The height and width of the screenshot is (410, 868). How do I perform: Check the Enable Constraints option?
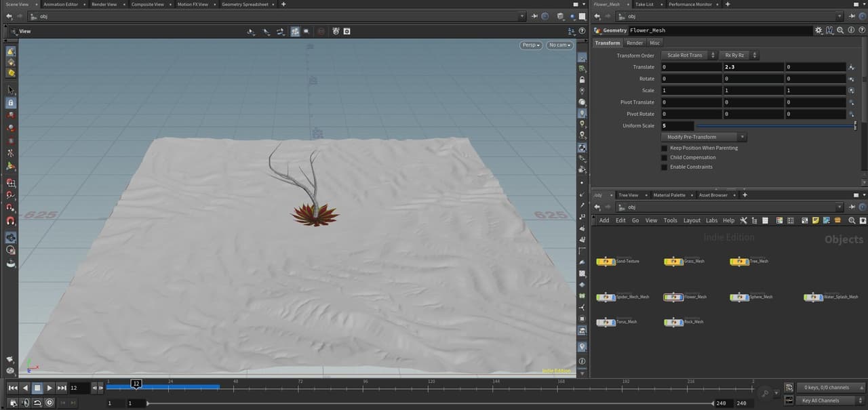pyautogui.click(x=665, y=167)
